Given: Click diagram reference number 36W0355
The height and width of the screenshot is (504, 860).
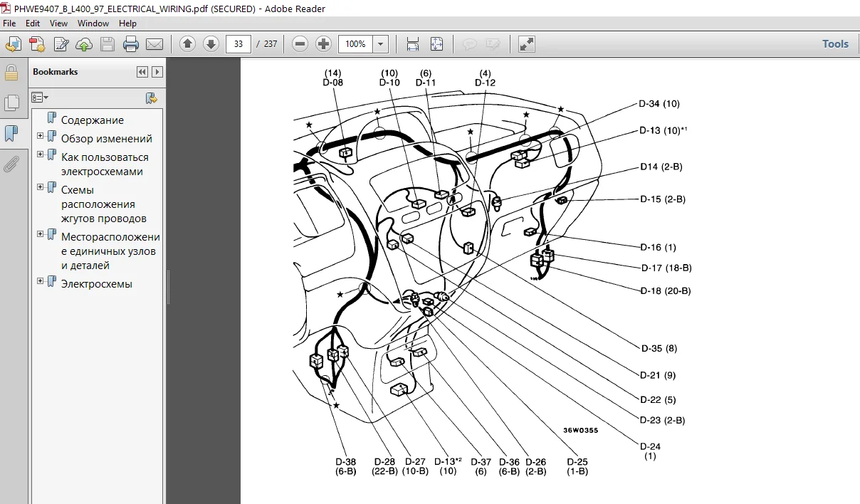Looking at the screenshot, I should 581,431.
